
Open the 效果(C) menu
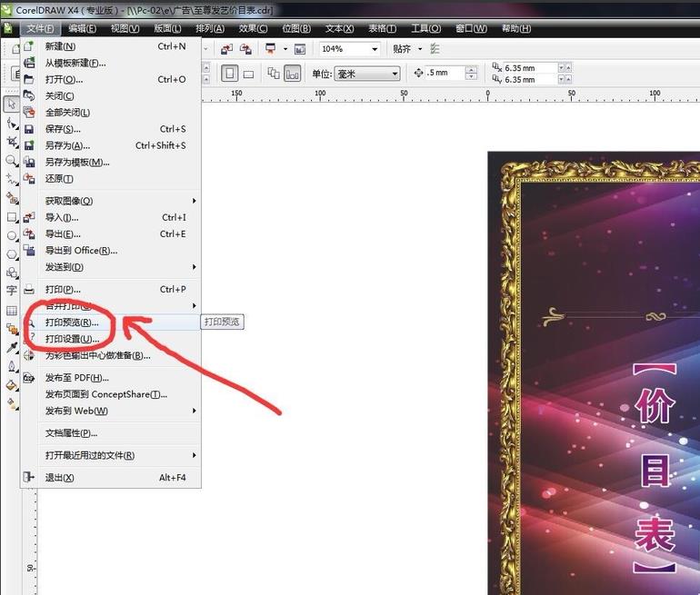click(x=253, y=28)
